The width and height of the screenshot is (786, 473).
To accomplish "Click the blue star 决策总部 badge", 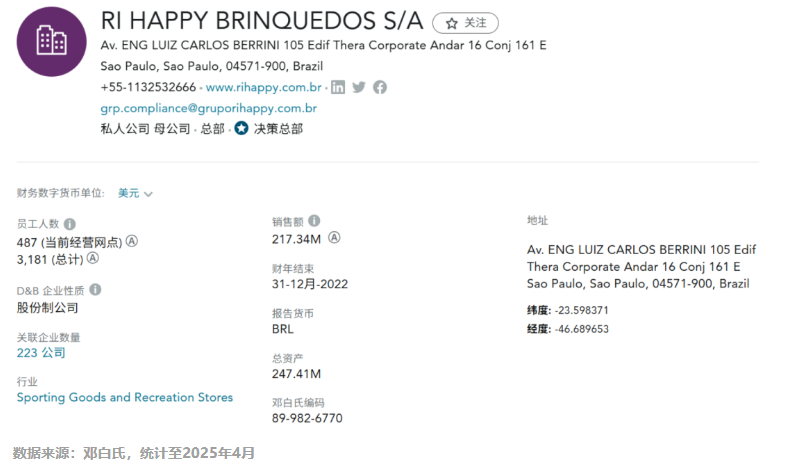I will 241,128.
